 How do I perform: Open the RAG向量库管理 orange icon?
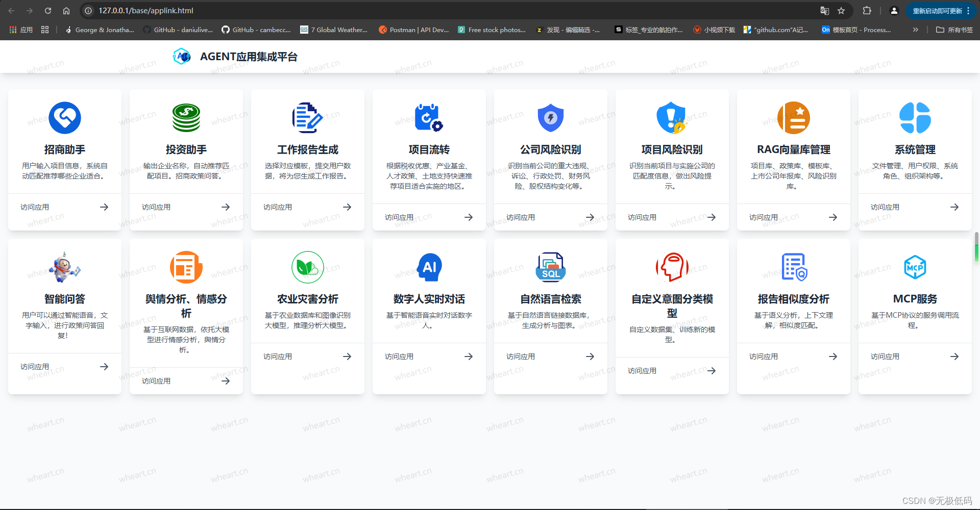coord(793,118)
